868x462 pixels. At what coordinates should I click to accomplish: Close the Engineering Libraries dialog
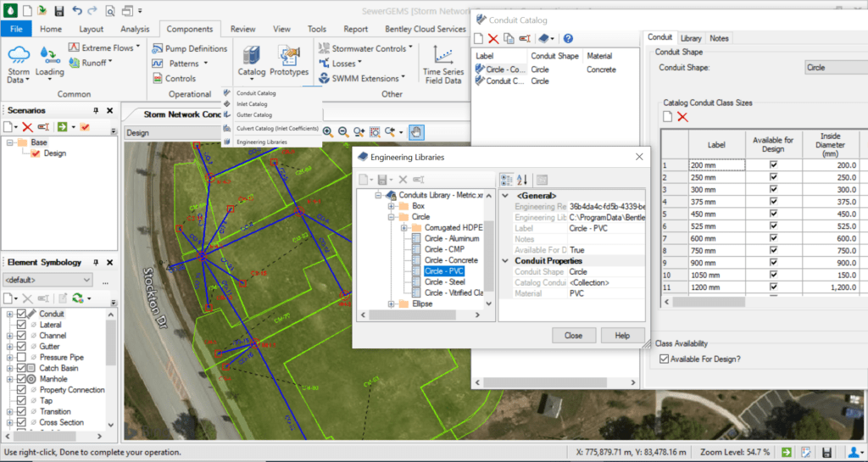[x=639, y=157]
